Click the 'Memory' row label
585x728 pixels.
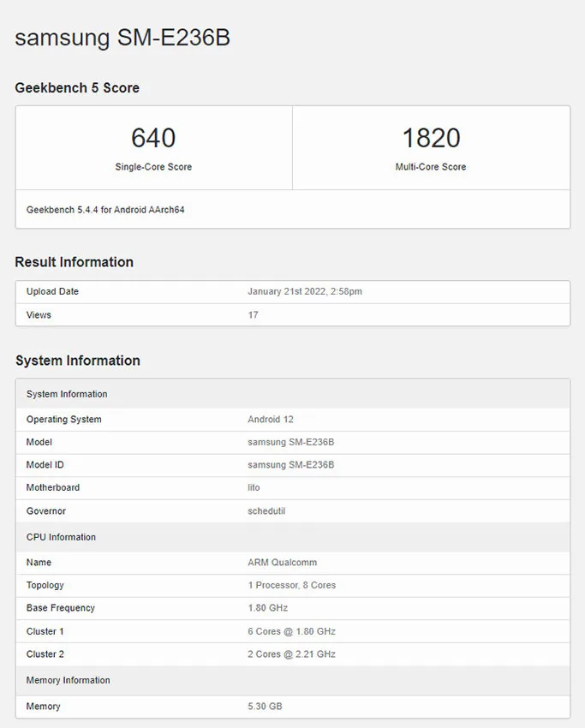(x=43, y=707)
